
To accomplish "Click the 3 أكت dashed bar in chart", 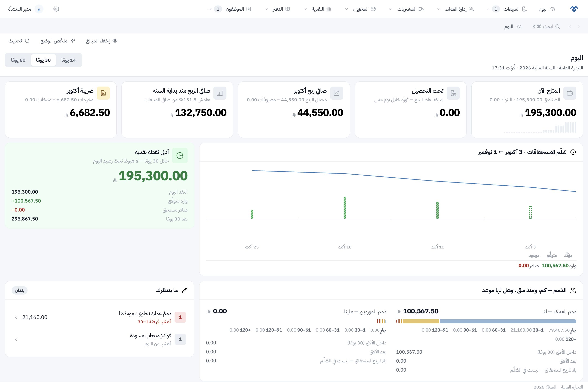I will pos(530,212).
